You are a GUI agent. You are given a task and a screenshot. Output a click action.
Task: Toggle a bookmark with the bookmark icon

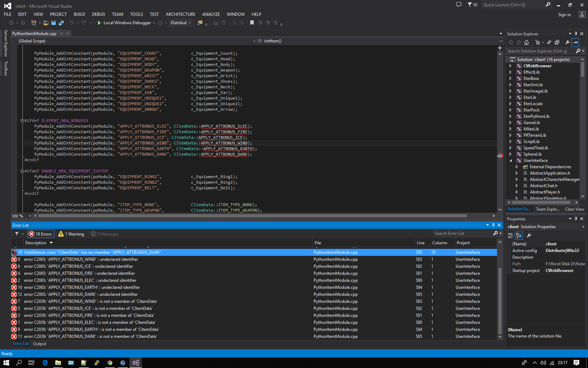coord(252,23)
